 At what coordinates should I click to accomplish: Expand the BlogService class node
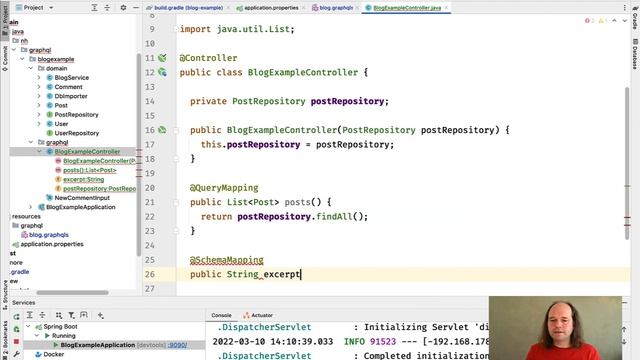39,78
